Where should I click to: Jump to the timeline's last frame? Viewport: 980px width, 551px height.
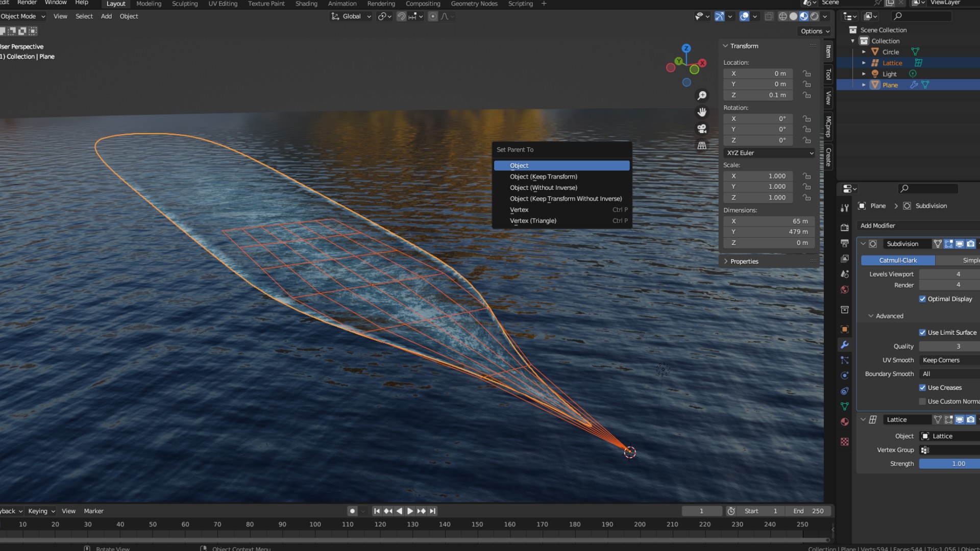tap(432, 511)
